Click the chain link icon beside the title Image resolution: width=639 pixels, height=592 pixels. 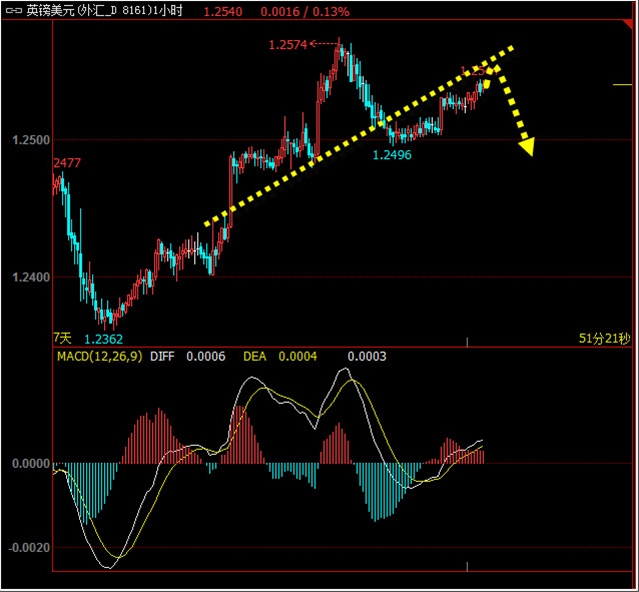click(13, 11)
